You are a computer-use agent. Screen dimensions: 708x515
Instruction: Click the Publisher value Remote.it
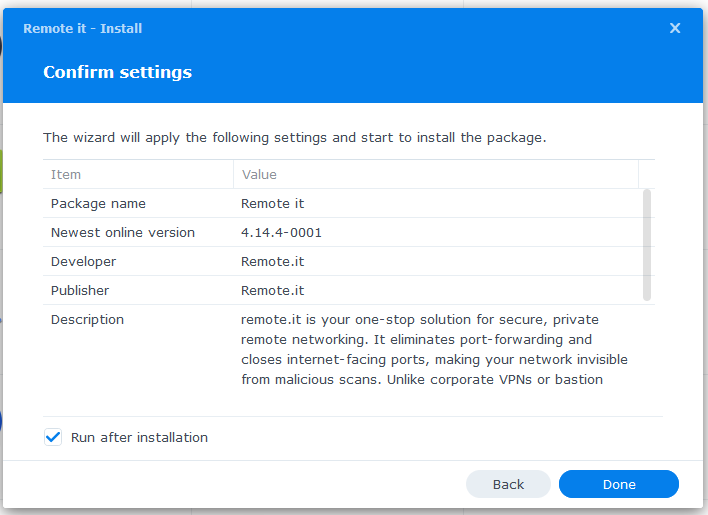(272, 290)
